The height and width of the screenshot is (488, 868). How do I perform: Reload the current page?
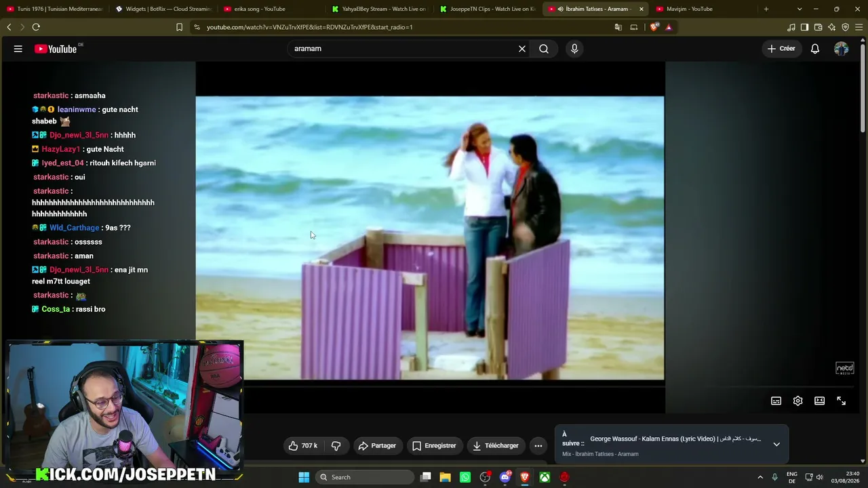click(36, 27)
